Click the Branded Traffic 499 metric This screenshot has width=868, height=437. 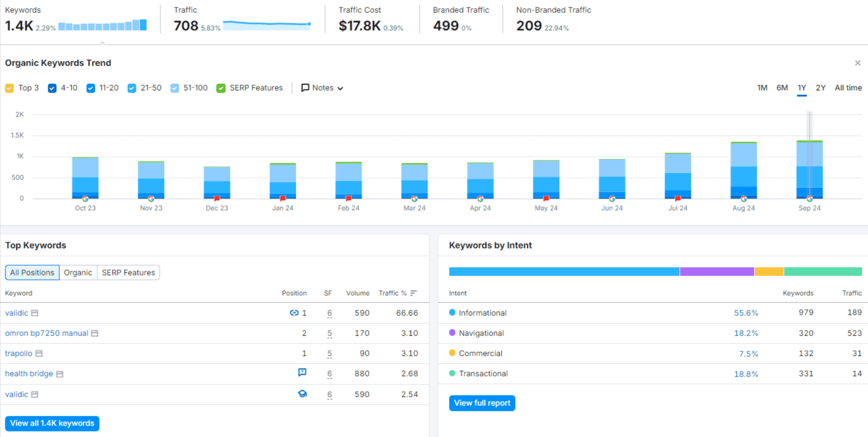click(446, 26)
